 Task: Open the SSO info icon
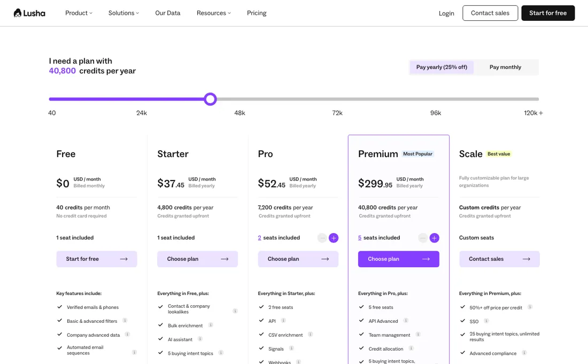click(486, 321)
